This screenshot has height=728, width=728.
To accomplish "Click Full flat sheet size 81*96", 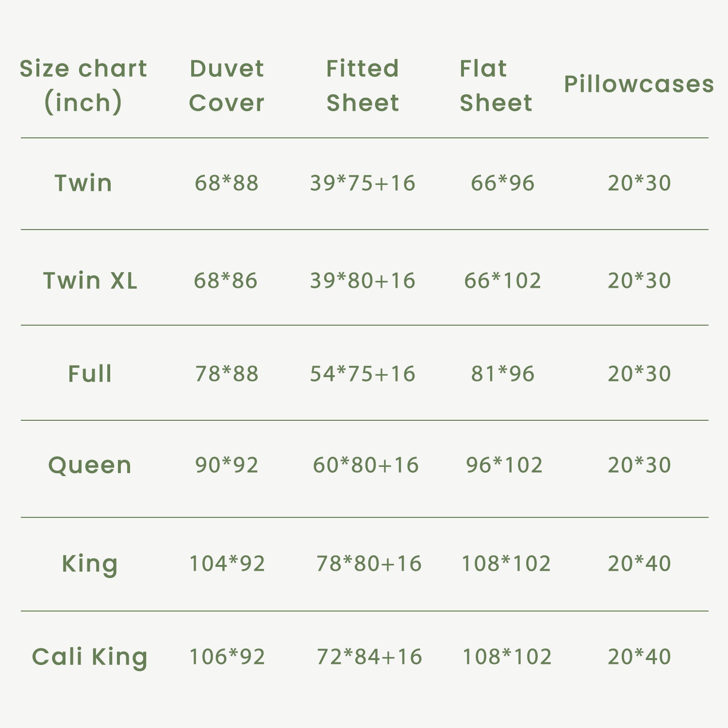I will click(503, 374).
